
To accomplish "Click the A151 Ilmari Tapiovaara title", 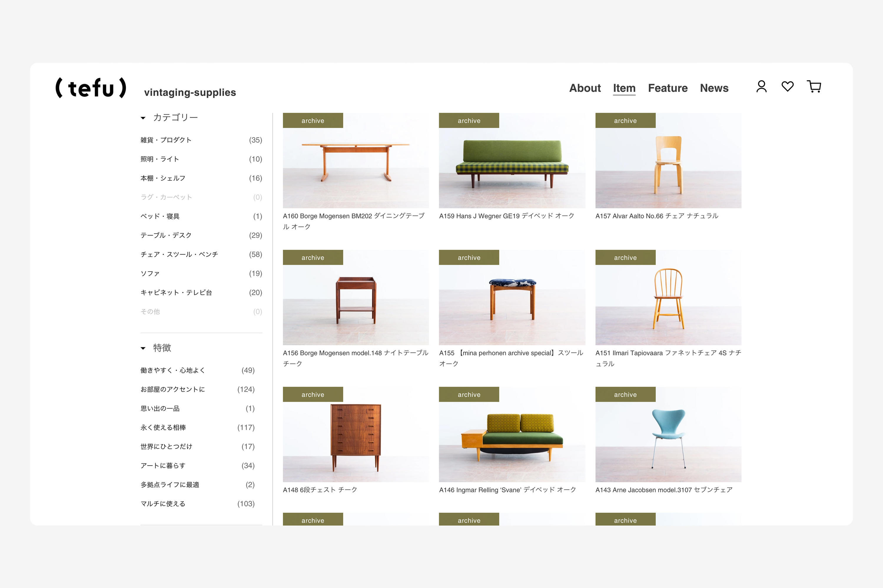I will tap(668, 358).
